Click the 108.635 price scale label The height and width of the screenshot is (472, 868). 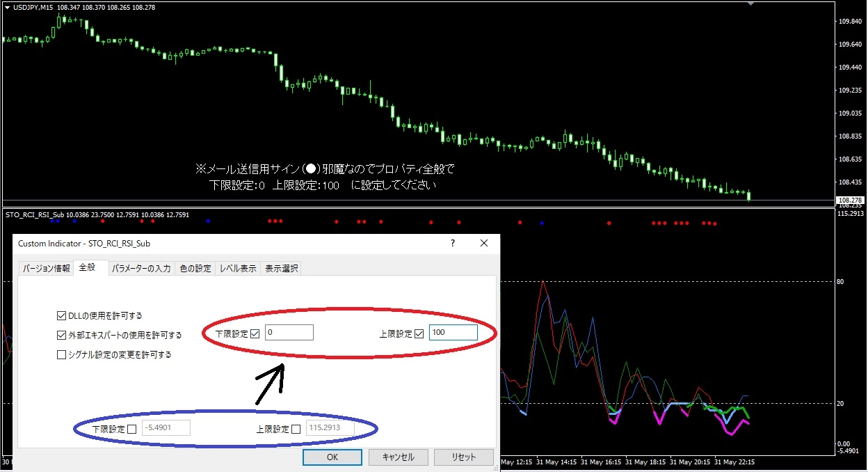[851, 159]
